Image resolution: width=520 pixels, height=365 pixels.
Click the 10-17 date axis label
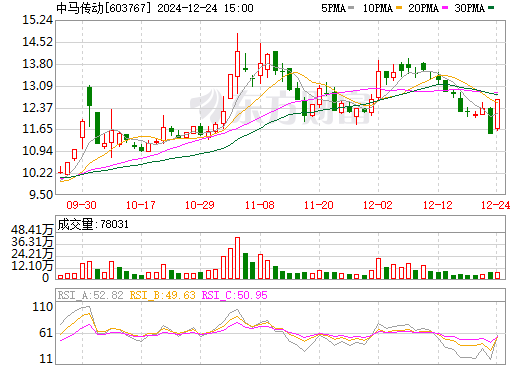(141, 205)
